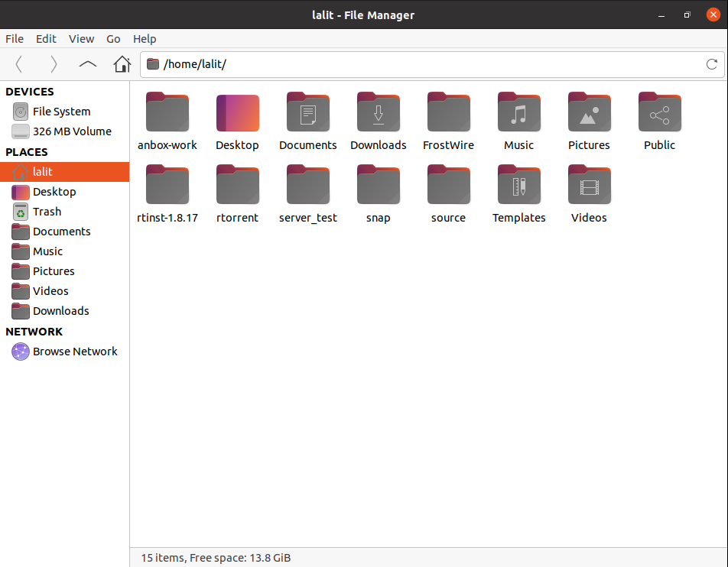This screenshot has height=567, width=728.
Task: Go to parent folder using up arrow
Action: pyautogui.click(x=88, y=64)
